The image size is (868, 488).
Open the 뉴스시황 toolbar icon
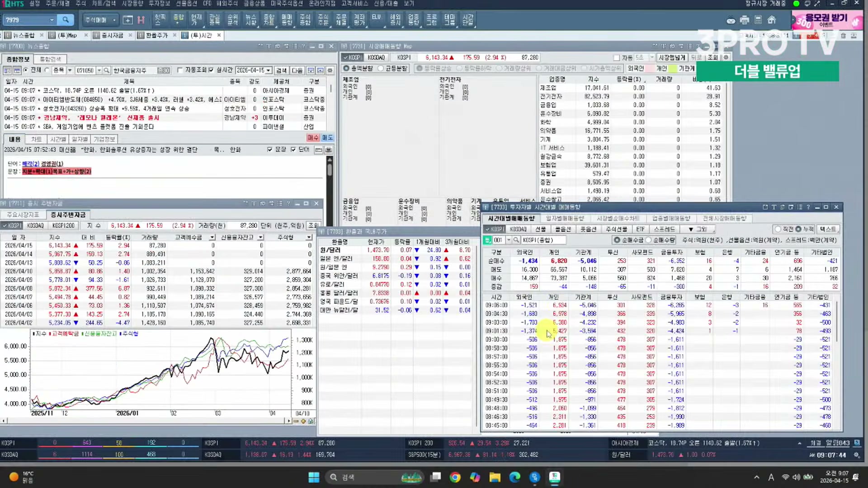[x=251, y=19]
